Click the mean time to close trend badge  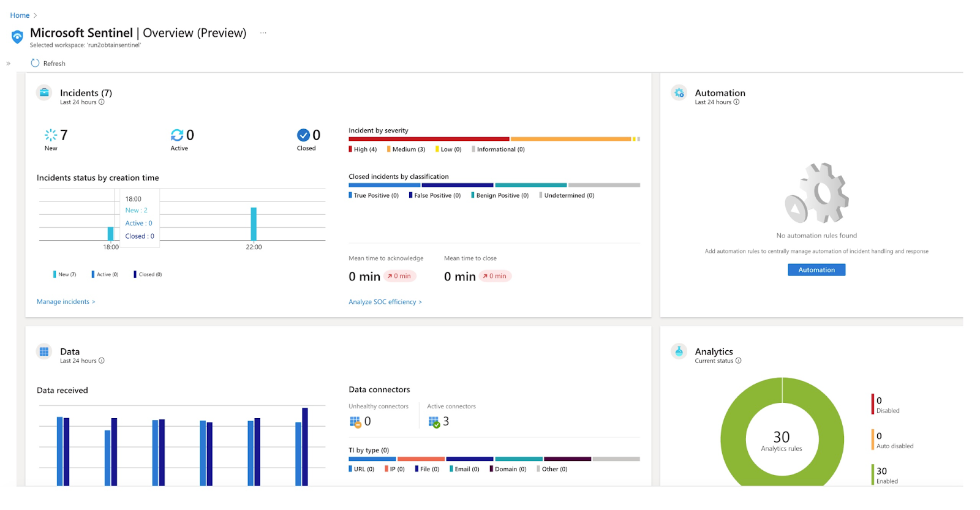tap(496, 276)
